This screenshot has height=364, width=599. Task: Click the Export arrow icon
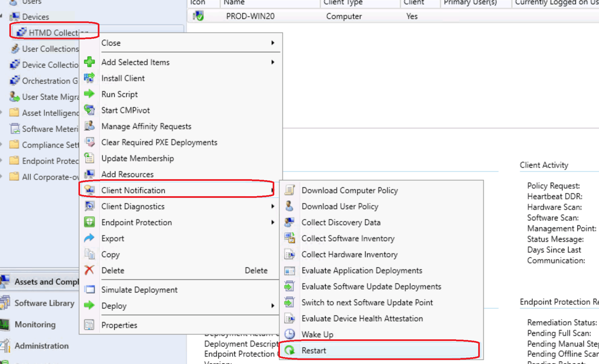coord(89,238)
